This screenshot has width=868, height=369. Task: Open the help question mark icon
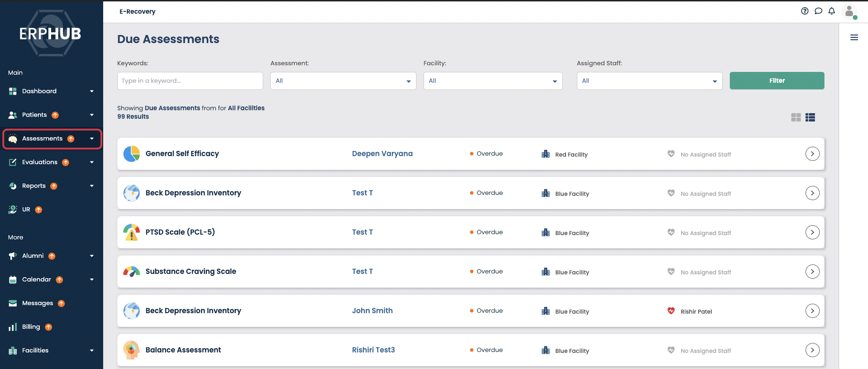coord(805,11)
